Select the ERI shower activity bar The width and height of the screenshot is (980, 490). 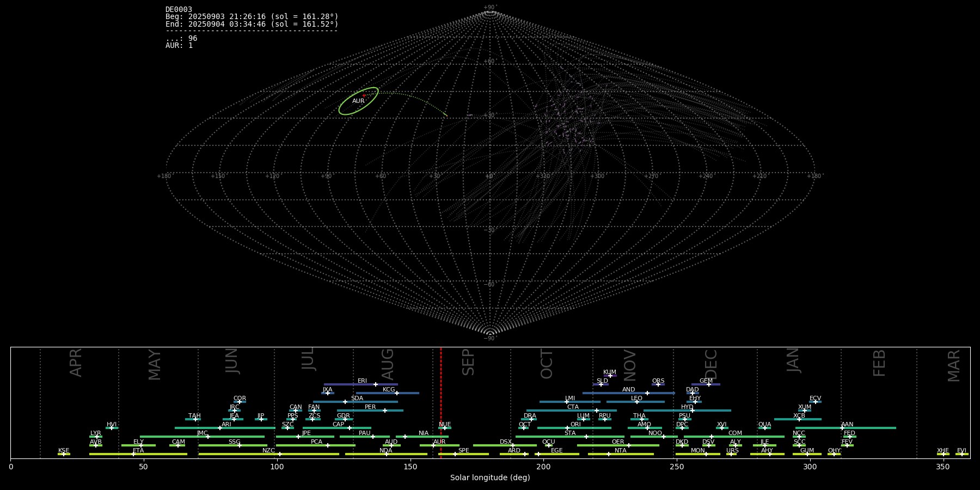pyautogui.click(x=348, y=384)
